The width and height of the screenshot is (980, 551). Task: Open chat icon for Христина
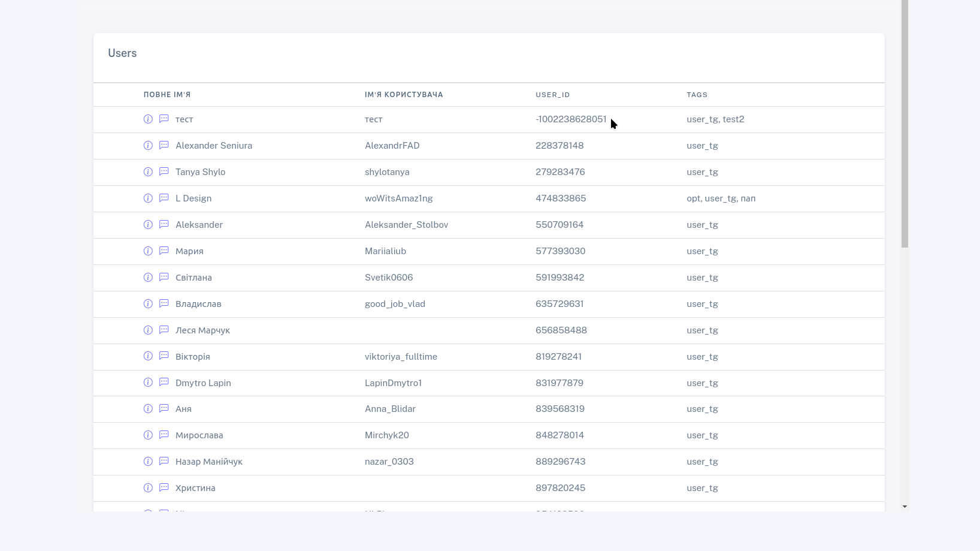164,488
